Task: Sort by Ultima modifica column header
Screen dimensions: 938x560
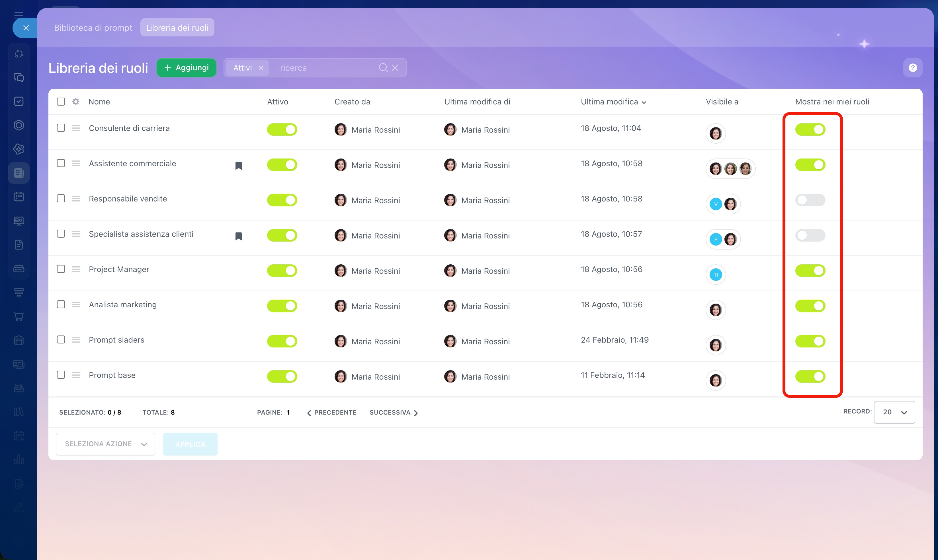Action: pos(613,102)
